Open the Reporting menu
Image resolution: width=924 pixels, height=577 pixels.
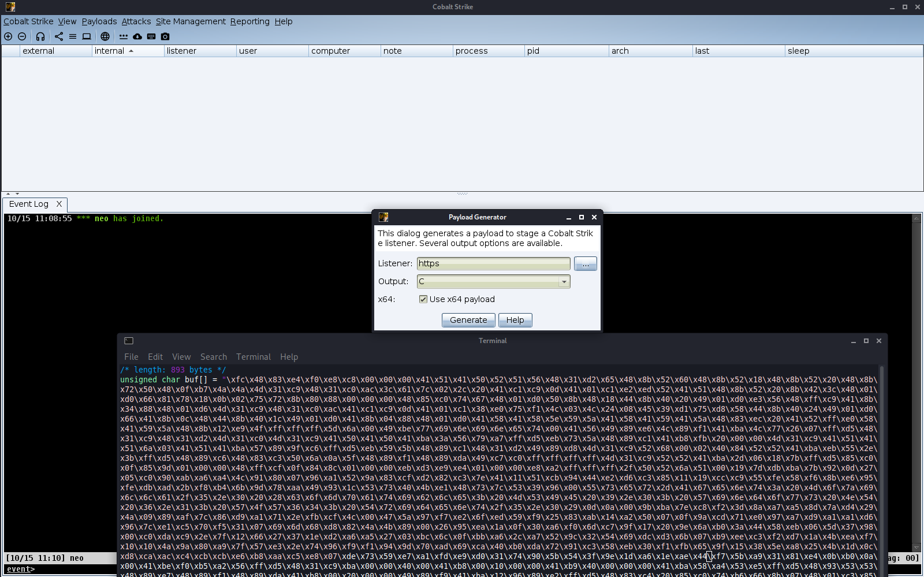250,21
